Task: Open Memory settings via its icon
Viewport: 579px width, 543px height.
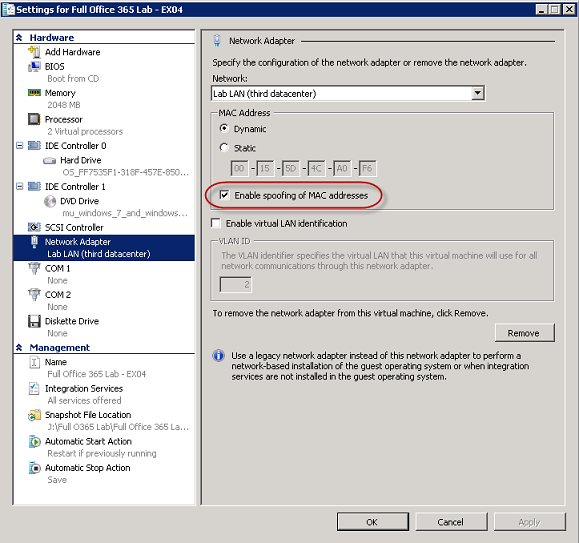Action: 34,93
